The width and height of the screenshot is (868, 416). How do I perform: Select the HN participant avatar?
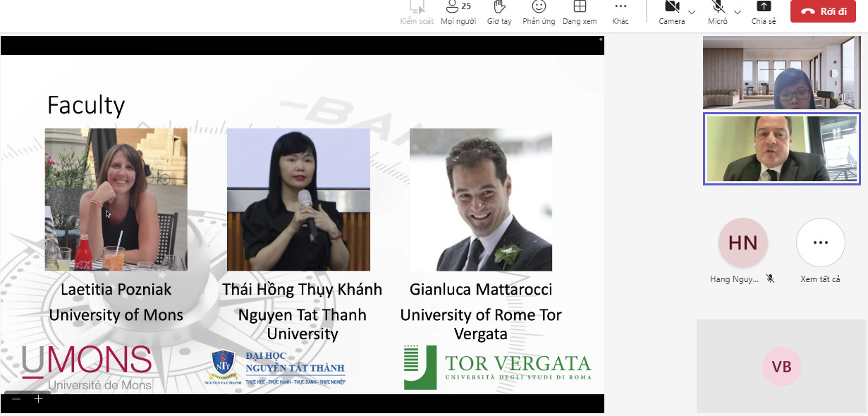tap(742, 243)
